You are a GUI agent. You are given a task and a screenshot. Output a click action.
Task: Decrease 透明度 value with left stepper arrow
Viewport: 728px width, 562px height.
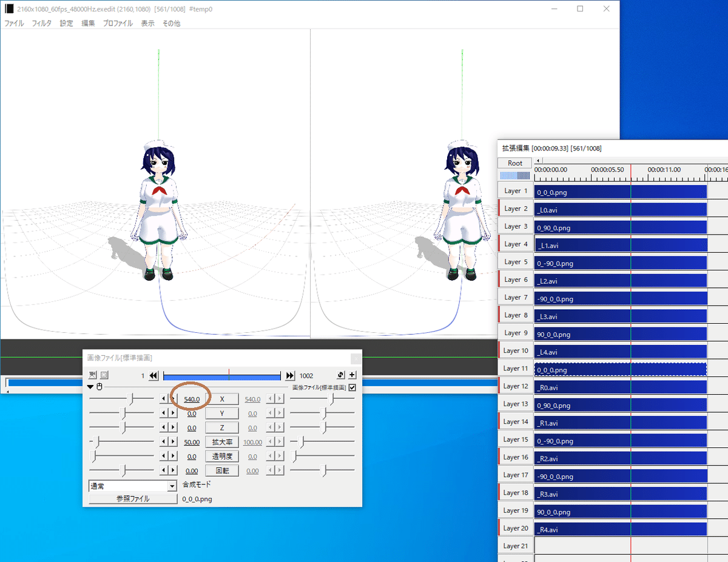click(163, 456)
